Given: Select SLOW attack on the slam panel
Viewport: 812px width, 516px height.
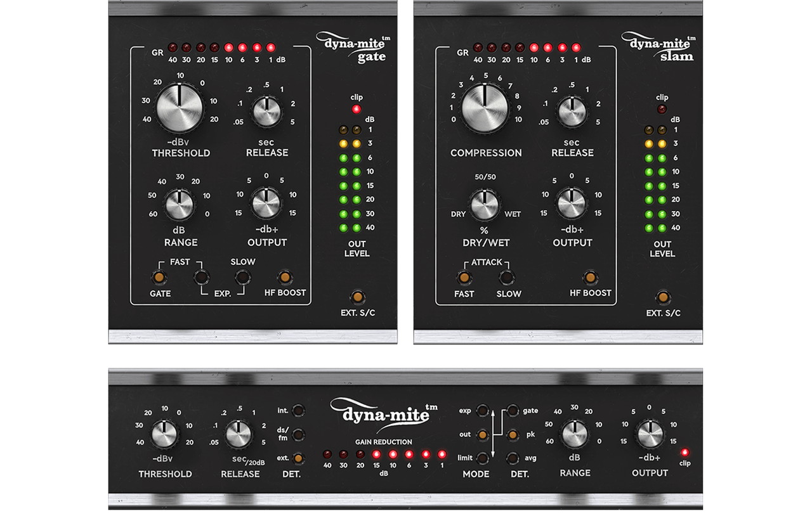Looking at the screenshot, I should point(506,278).
